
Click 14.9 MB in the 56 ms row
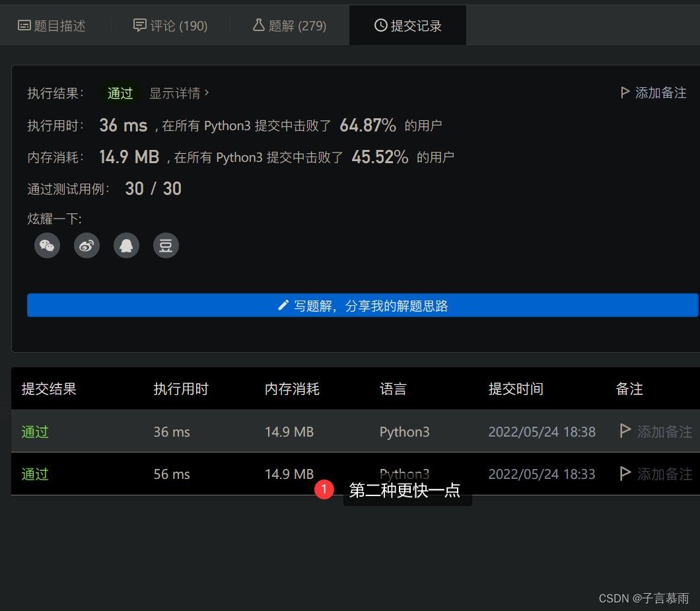coord(289,474)
